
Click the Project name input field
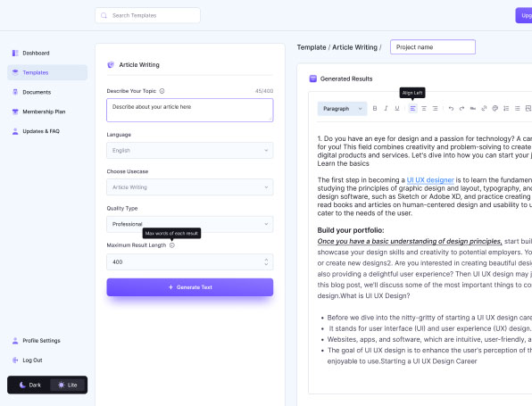(x=433, y=46)
